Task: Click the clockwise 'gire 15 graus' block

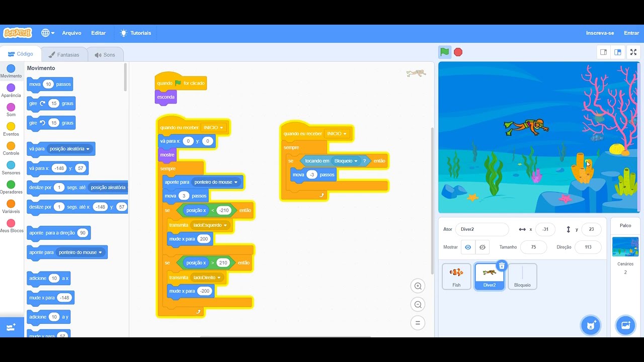Action: point(51,104)
